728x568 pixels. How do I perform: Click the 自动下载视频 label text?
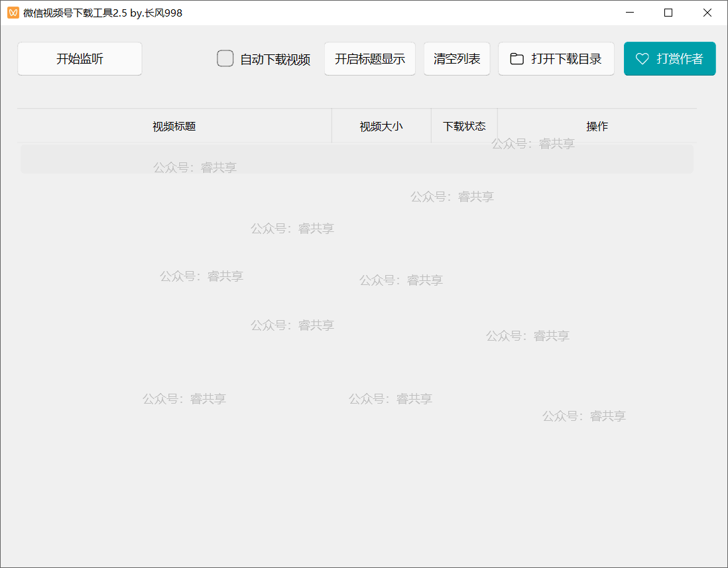click(x=275, y=59)
